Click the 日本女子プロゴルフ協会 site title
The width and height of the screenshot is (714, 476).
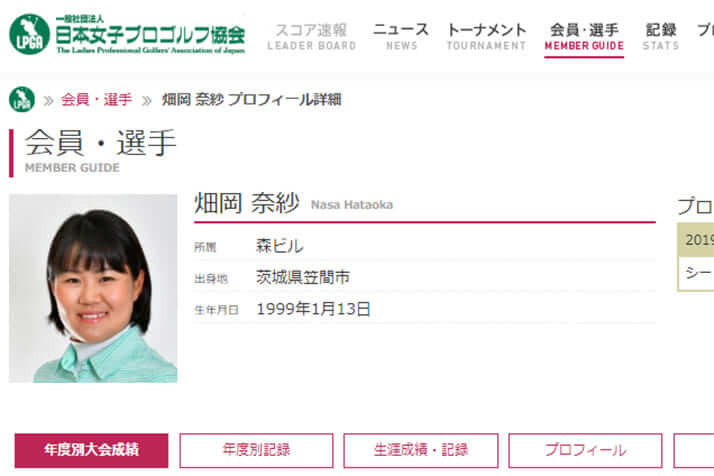point(150,34)
